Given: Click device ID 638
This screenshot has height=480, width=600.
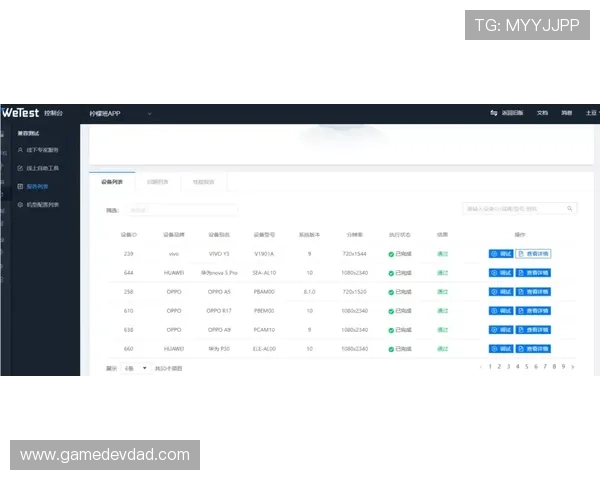Looking at the screenshot, I should click(x=129, y=330).
